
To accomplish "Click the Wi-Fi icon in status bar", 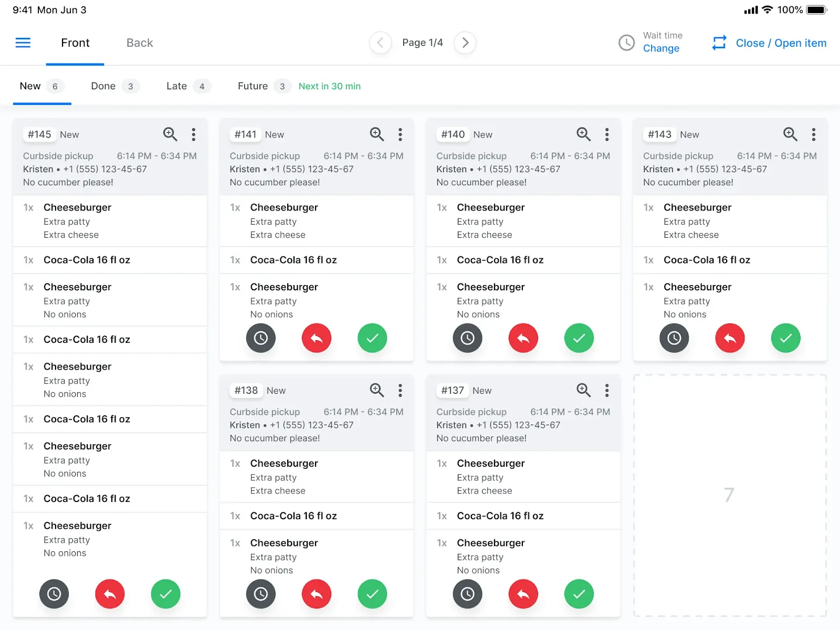I will pos(768,9).
